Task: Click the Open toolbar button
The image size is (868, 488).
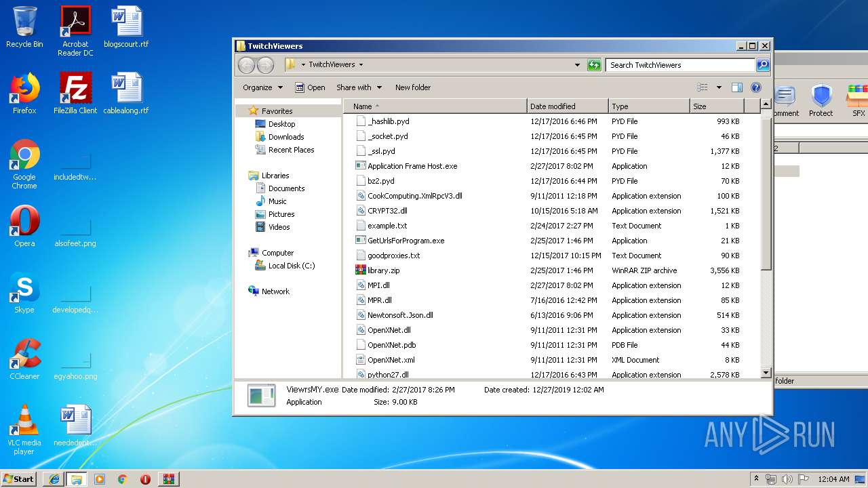Action: [x=310, y=87]
